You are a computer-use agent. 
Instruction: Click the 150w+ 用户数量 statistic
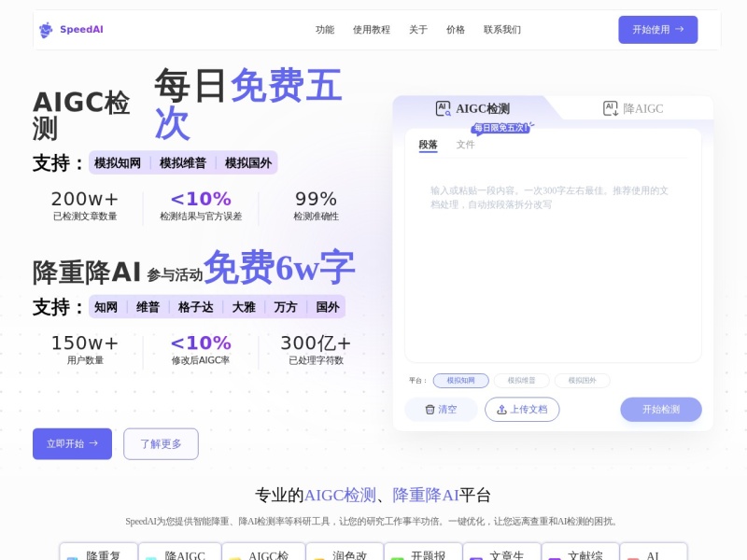tap(85, 349)
